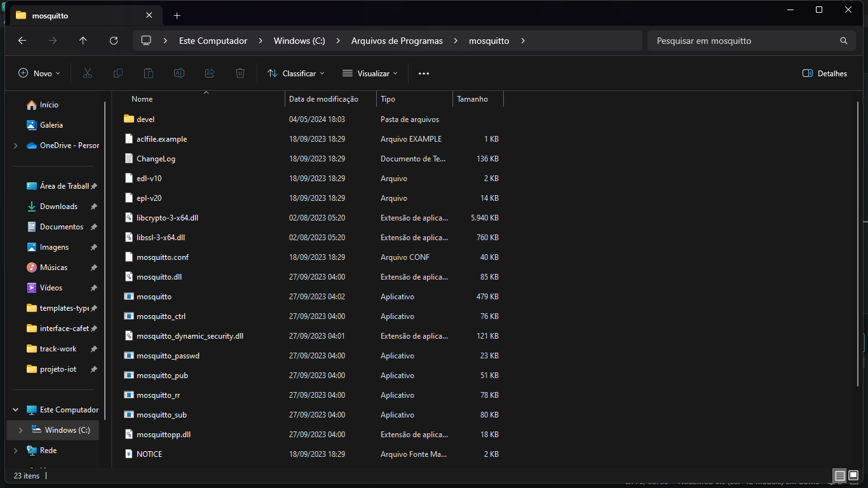This screenshot has height=488, width=868.
Task: Click the Delete trash icon
Action: 240,73
